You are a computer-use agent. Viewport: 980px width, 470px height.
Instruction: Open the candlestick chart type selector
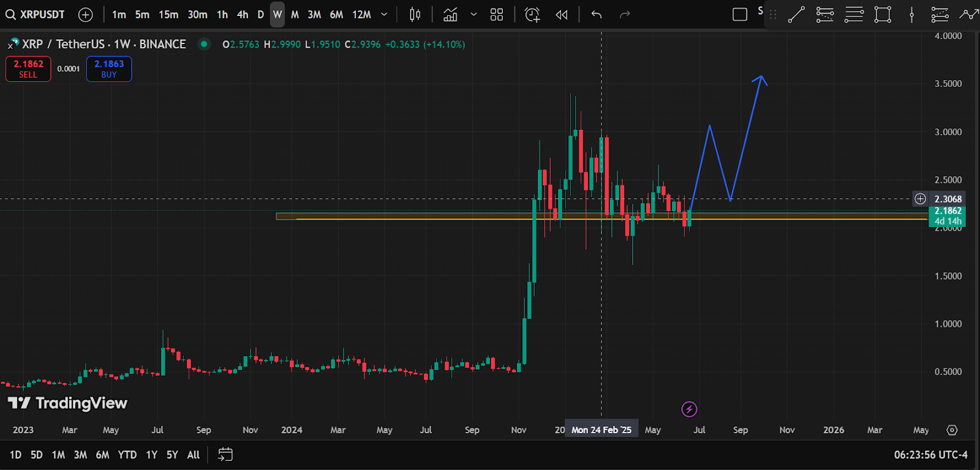coord(415,15)
